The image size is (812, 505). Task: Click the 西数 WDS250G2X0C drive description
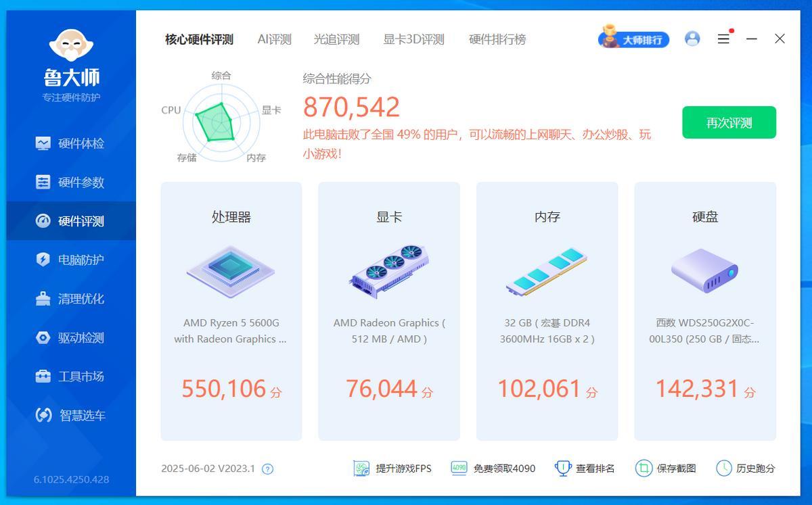(705, 331)
